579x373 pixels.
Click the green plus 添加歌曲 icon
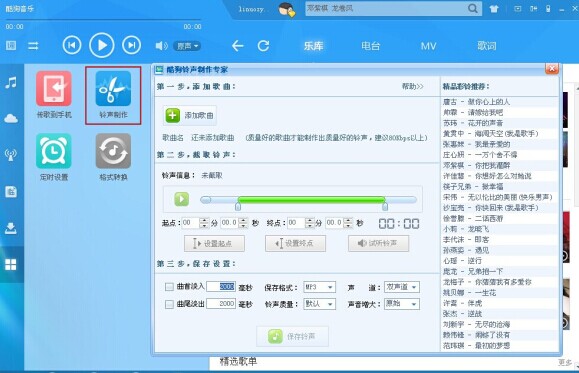point(172,115)
